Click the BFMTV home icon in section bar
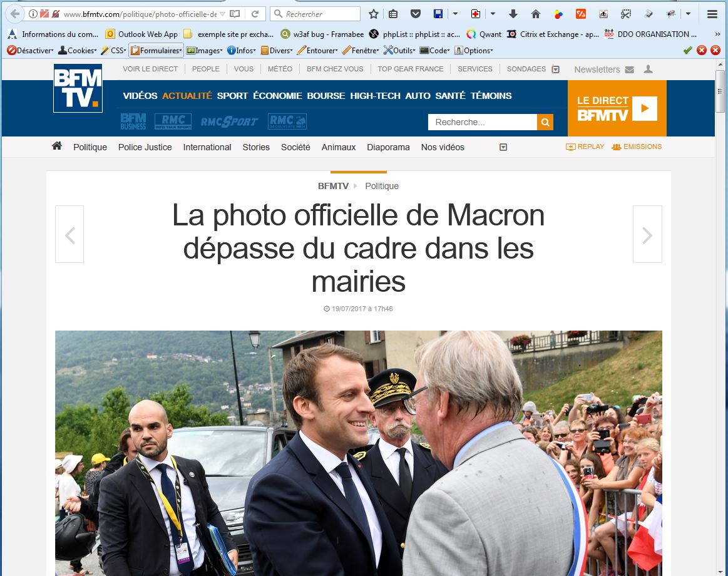This screenshot has height=576, width=728. (x=56, y=147)
